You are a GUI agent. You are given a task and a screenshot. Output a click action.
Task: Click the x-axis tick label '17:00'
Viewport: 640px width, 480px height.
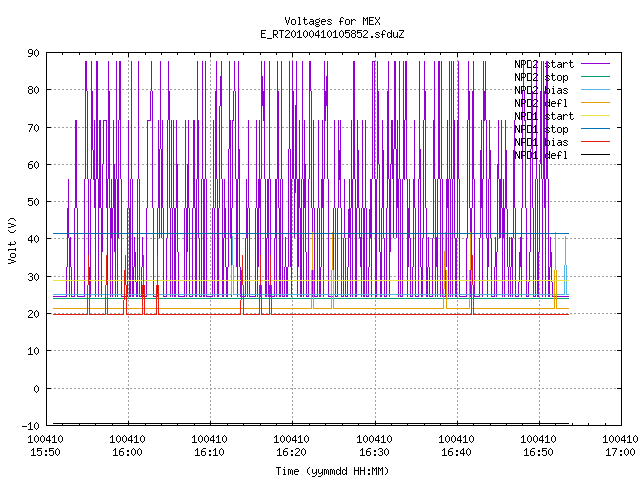pyautogui.click(x=620, y=452)
